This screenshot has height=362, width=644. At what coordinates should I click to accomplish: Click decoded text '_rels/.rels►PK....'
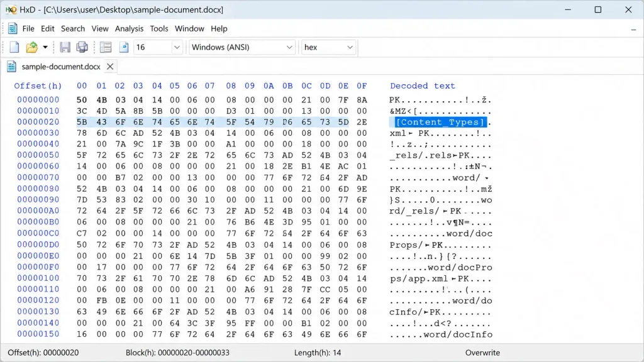tap(440, 155)
